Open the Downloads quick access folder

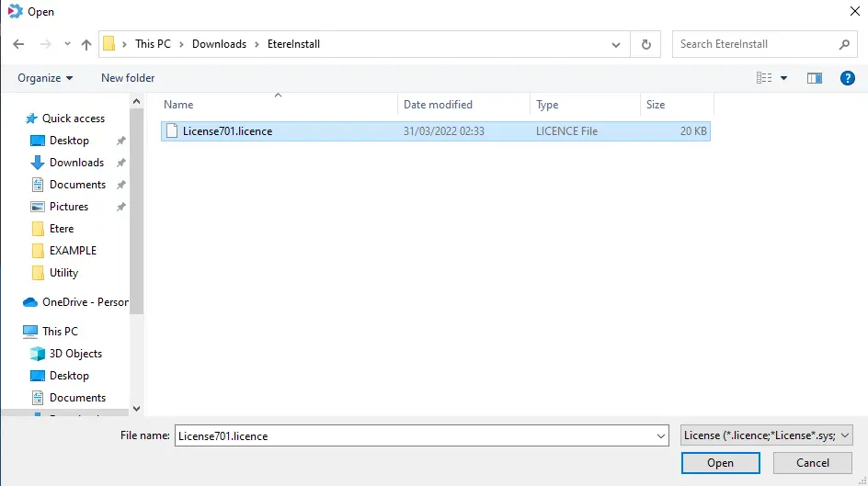click(x=76, y=163)
